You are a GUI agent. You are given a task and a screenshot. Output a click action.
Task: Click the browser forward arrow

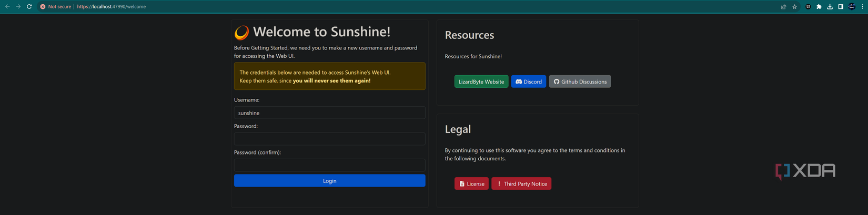click(18, 6)
